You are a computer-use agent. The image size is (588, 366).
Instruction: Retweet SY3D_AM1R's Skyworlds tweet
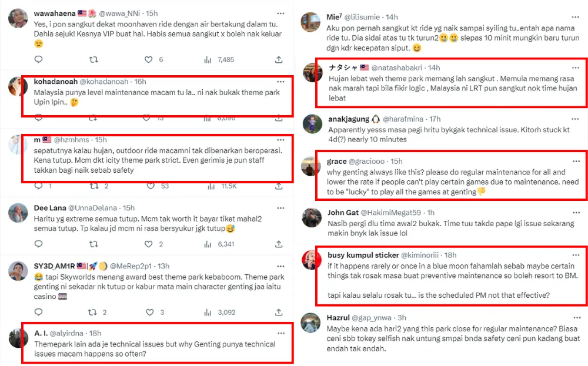(93, 312)
